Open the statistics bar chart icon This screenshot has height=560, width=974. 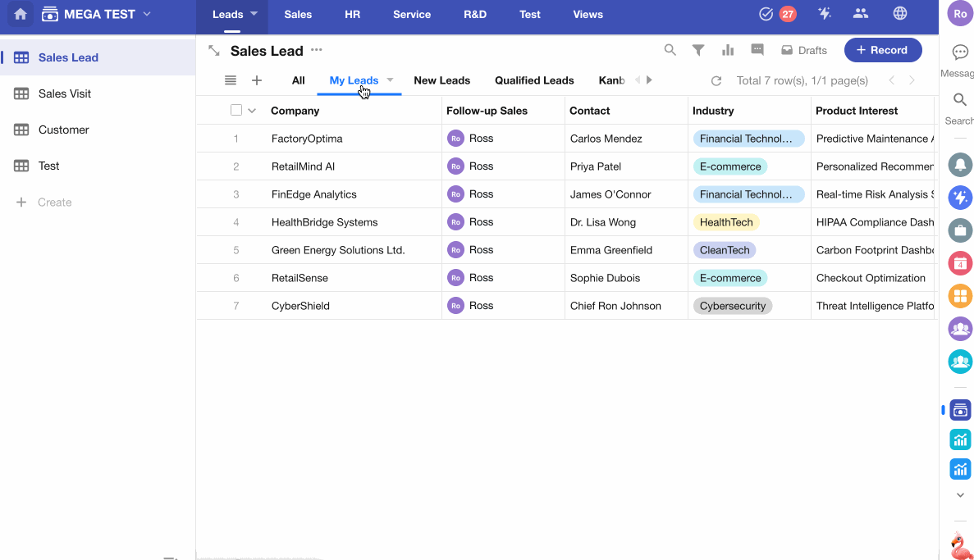coord(728,50)
